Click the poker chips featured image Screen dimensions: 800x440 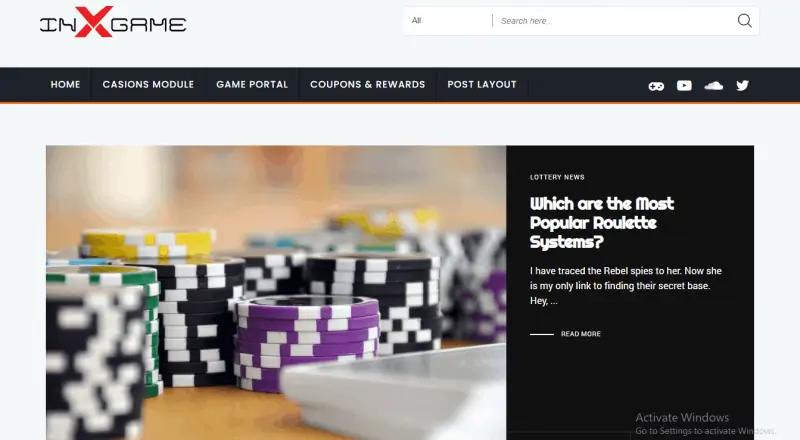276,292
